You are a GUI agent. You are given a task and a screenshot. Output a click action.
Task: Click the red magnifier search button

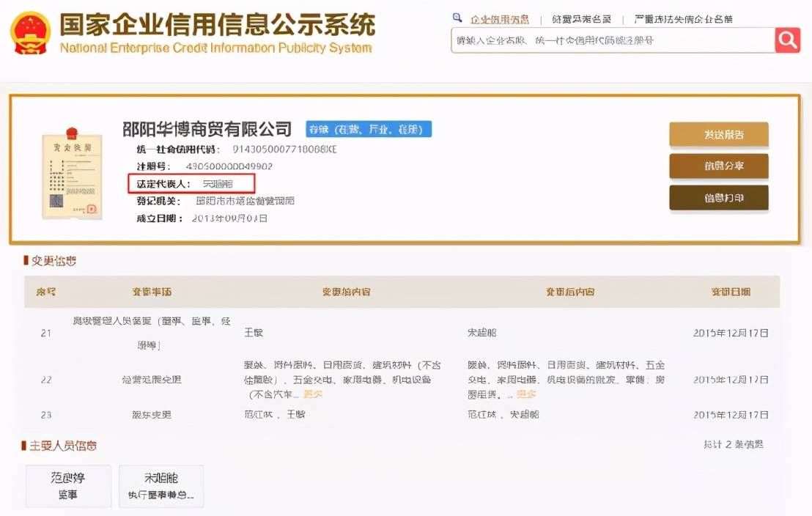click(787, 40)
